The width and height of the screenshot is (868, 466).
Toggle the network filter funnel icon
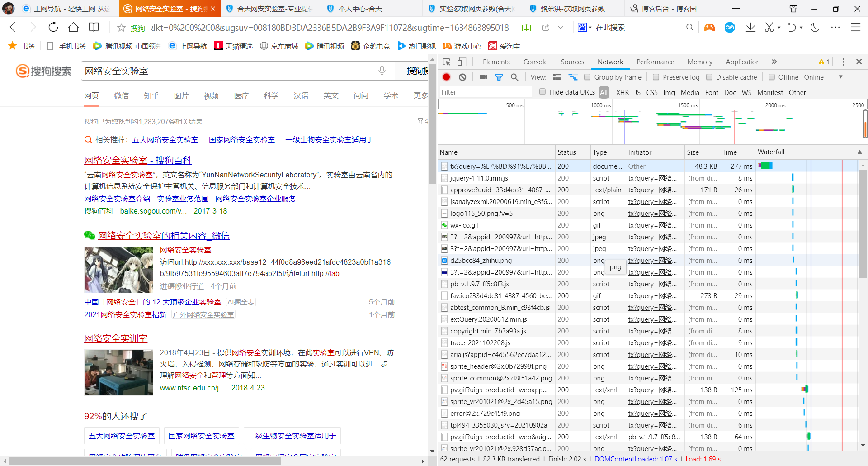coord(499,77)
